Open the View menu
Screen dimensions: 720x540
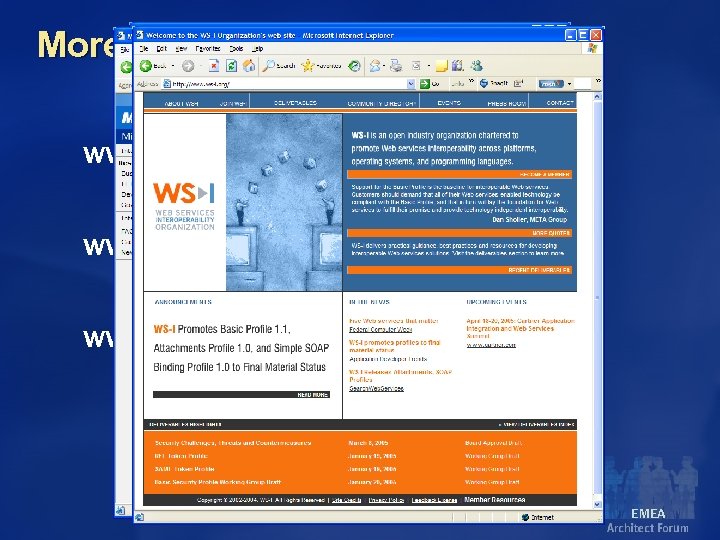pos(181,48)
